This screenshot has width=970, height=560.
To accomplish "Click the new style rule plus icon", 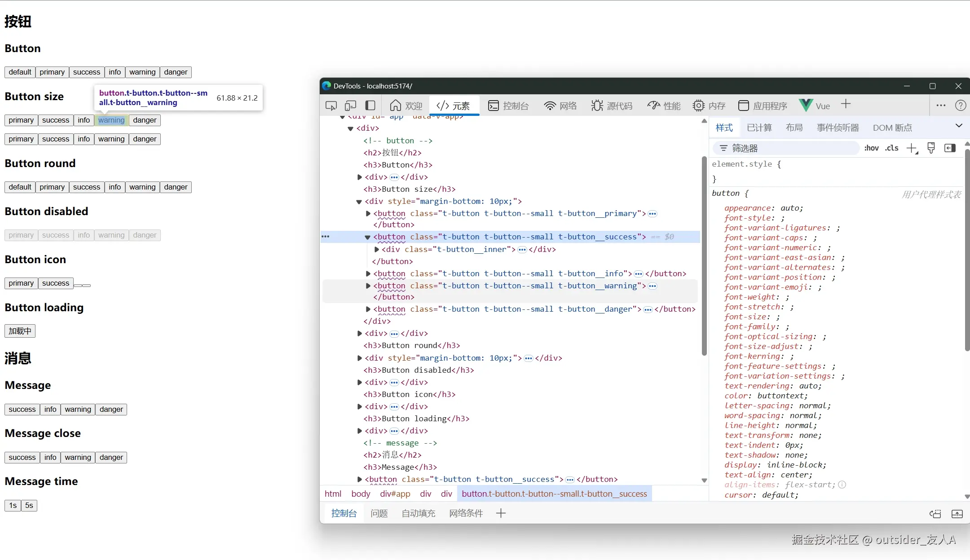I will point(912,148).
